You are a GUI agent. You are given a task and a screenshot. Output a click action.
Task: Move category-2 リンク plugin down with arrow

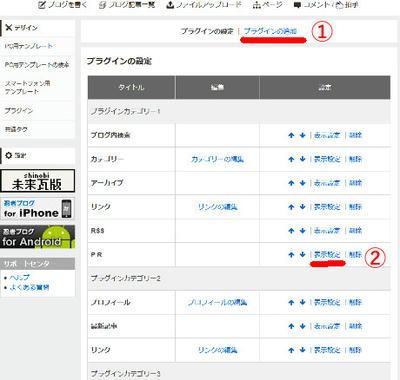pyautogui.click(x=302, y=350)
